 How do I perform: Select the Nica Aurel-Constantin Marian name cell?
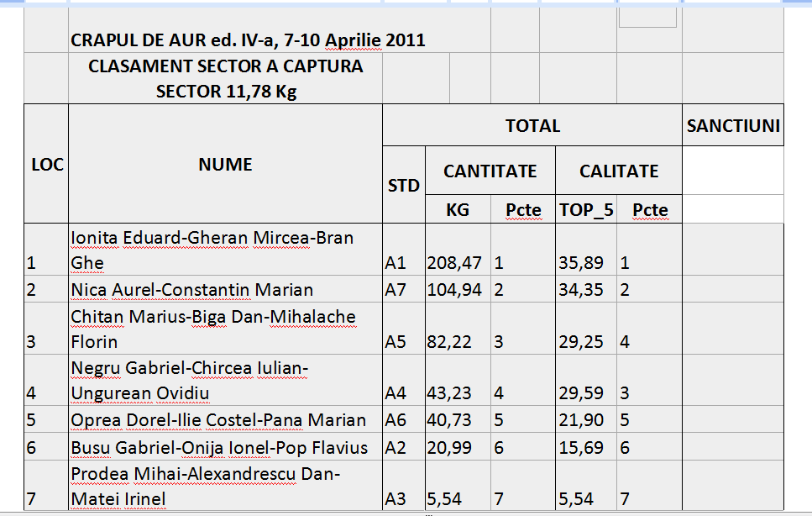[x=225, y=291]
